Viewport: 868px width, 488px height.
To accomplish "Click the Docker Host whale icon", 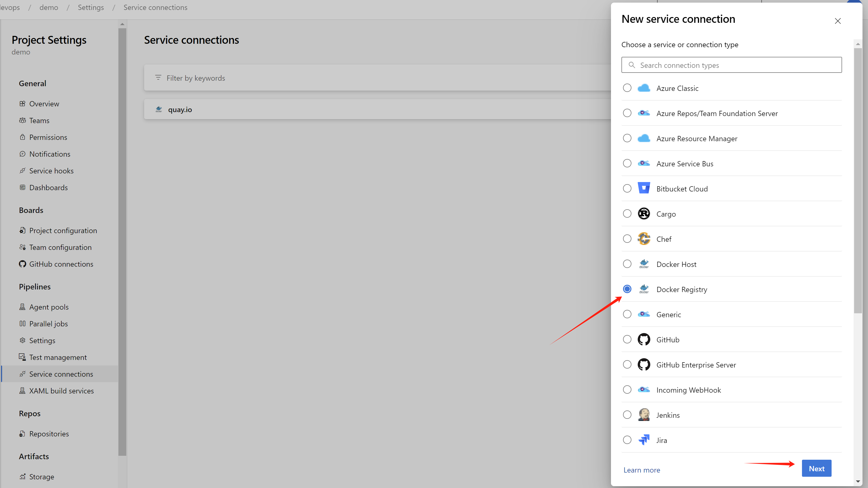I will [x=643, y=264].
